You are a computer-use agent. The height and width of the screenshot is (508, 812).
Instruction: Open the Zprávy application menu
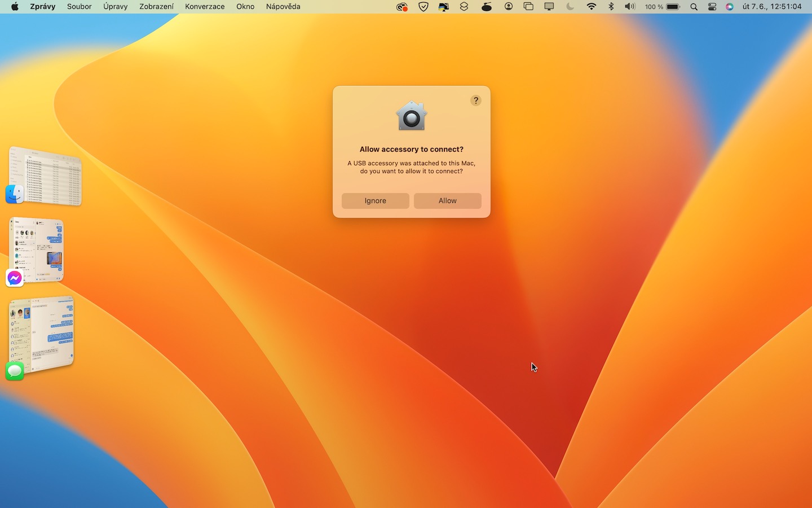click(x=43, y=7)
